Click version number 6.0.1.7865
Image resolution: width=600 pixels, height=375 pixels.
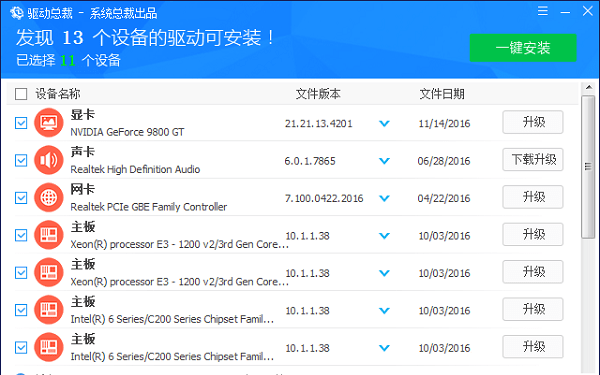click(x=310, y=161)
